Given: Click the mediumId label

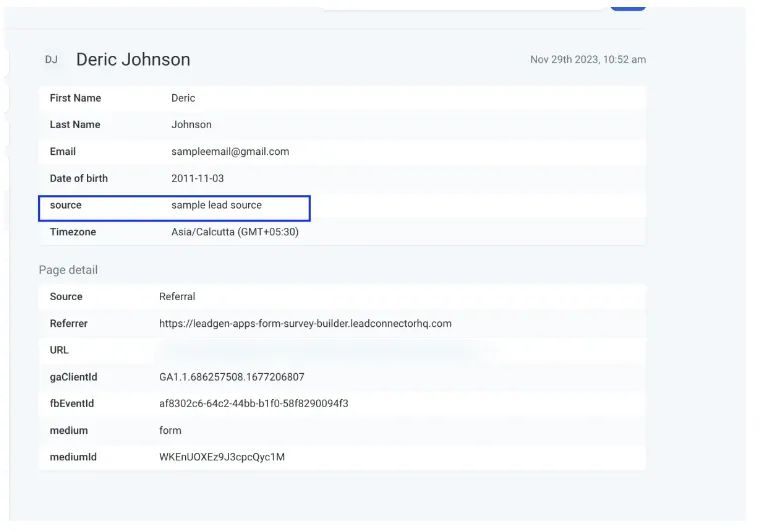Looking at the screenshot, I should pyautogui.click(x=73, y=457).
